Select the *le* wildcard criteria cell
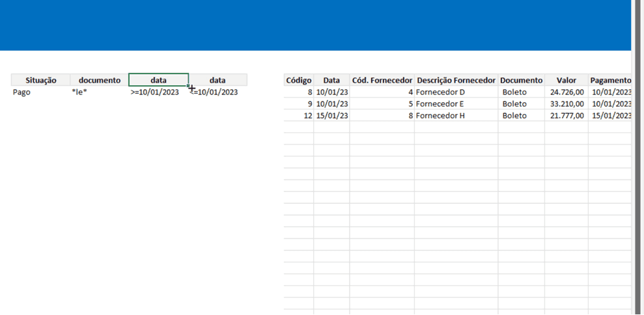644x315 pixels. 99,92
